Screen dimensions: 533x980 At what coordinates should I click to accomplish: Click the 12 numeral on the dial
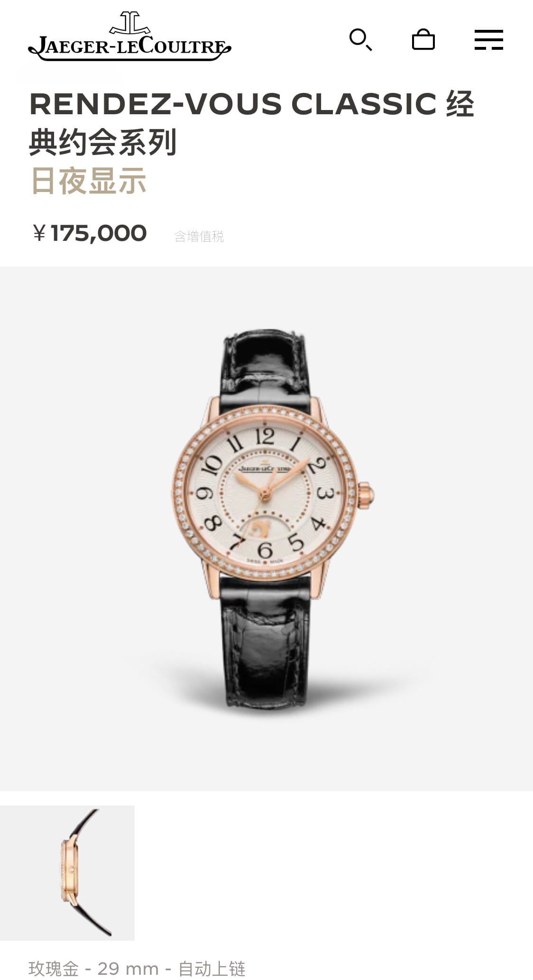pos(264,436)
